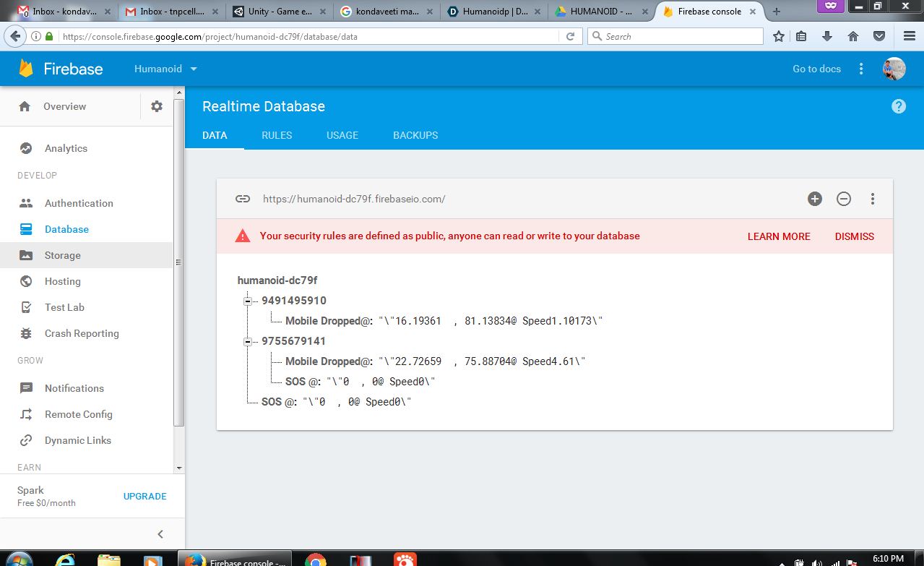Viewport: 924px width, 566px height.
Task: Collapse the sidebar with the chevron
Action: click(160, 534)
